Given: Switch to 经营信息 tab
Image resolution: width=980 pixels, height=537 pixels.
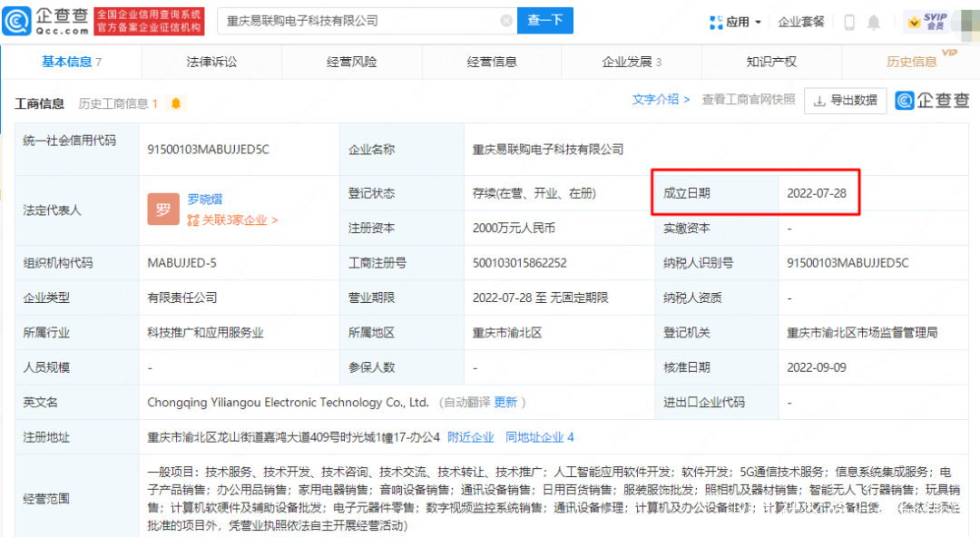Looking at the screenshot, I should [x=492, y=62].
